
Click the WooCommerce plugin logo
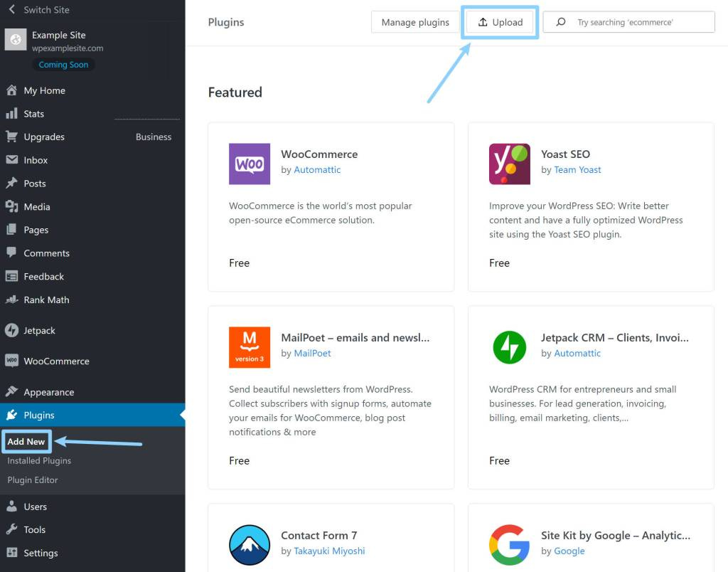tap(250, 164)
